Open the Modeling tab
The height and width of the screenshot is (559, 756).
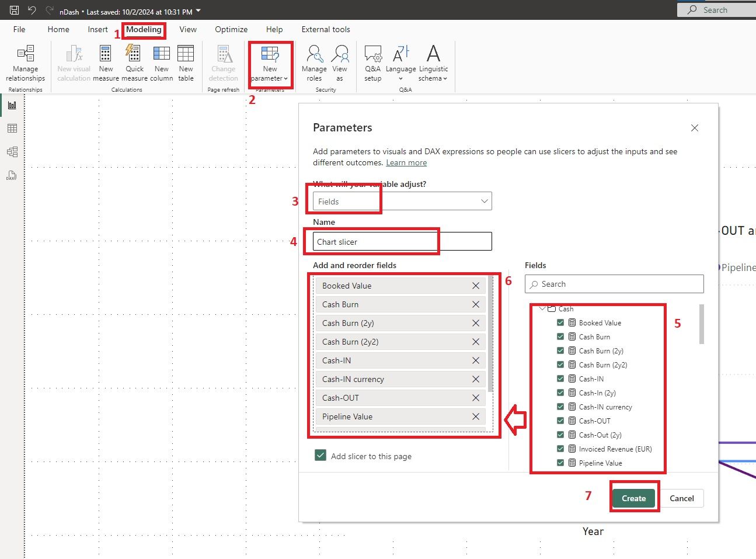[144, 29]
